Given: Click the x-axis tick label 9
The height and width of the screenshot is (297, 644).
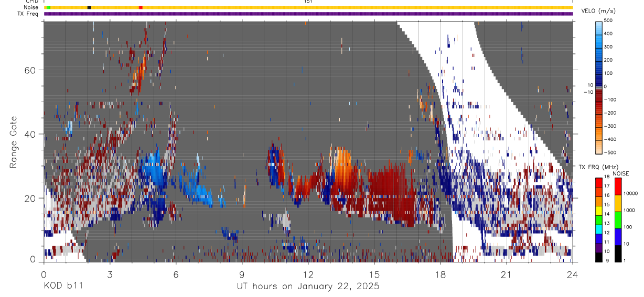Looking at the screenshot, I should pos(242,274).
